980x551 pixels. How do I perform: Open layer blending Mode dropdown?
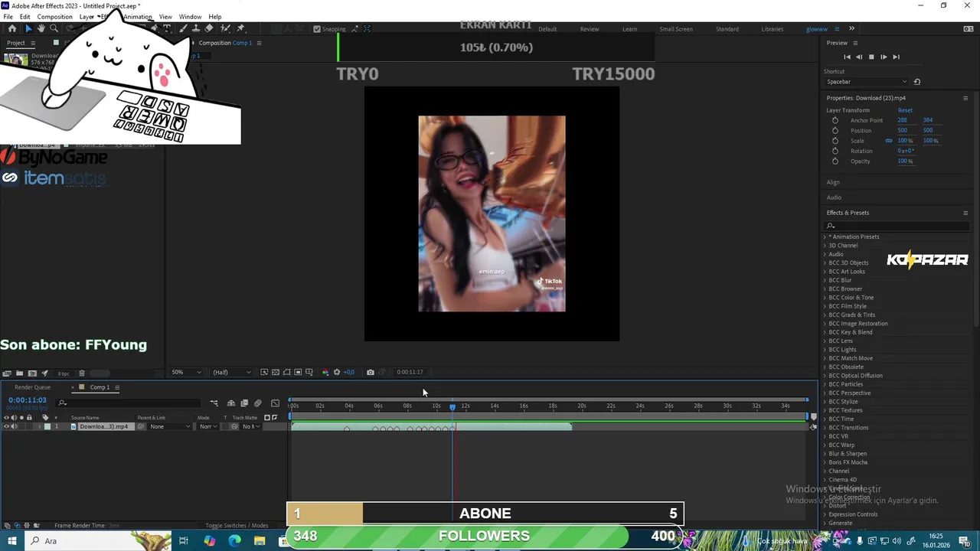[207, 426]
